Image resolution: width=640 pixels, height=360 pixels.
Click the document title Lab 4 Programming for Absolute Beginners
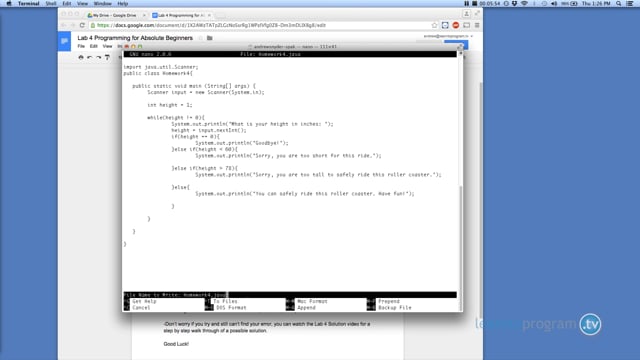(135, 38)
